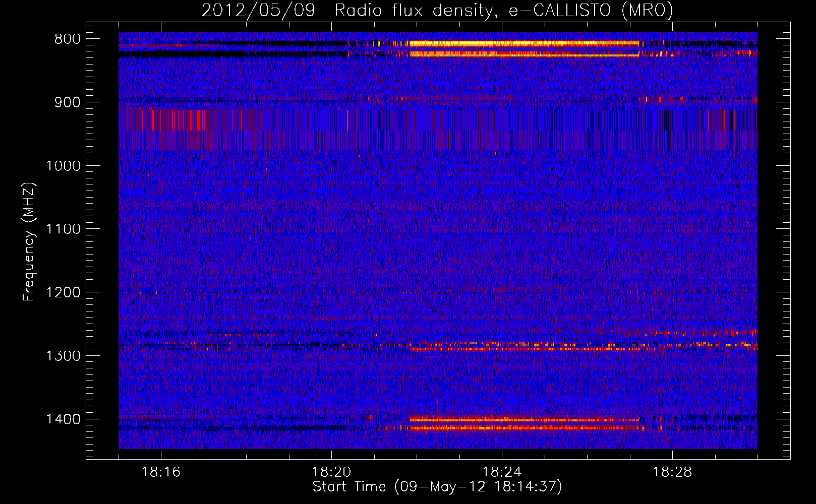Image resolution: width=816 pixels, height=504 pixels.
Task: Click the 18:16 time tick label
Action: pos(161,472)
